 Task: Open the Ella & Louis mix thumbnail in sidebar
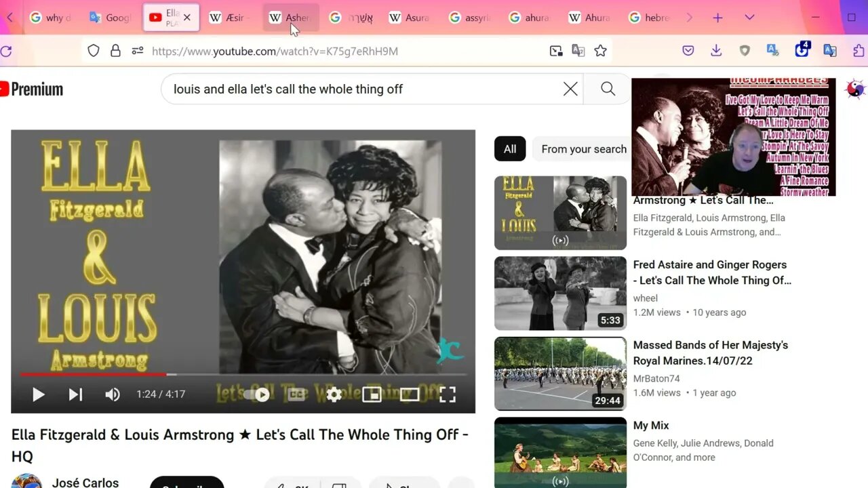(x=560, y=213)
